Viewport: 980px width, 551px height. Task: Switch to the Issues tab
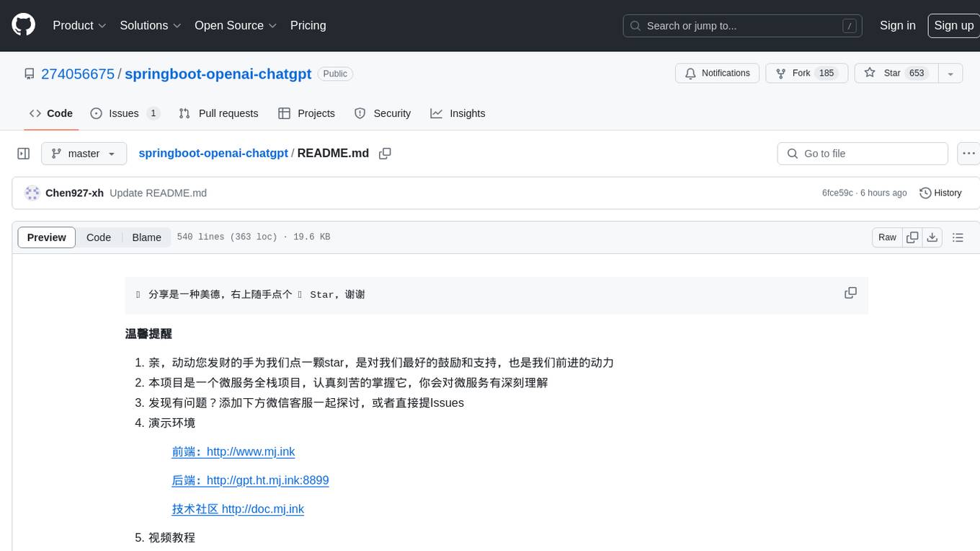pos(125,113)
